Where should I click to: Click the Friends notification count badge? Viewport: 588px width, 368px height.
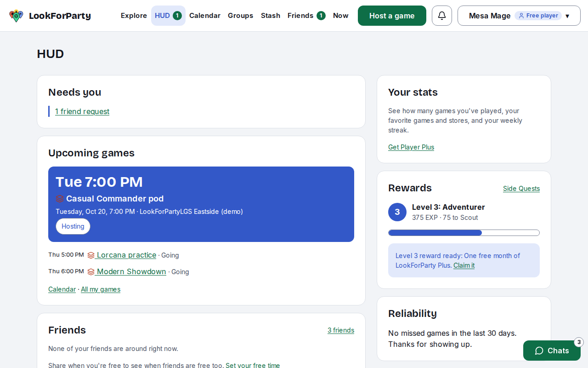(321, 16)
